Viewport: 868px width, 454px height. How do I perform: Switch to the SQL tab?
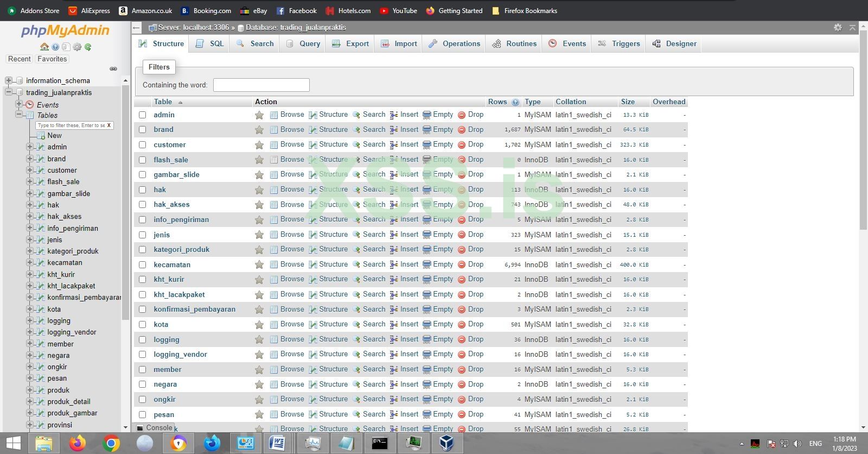tap(209, 44)
